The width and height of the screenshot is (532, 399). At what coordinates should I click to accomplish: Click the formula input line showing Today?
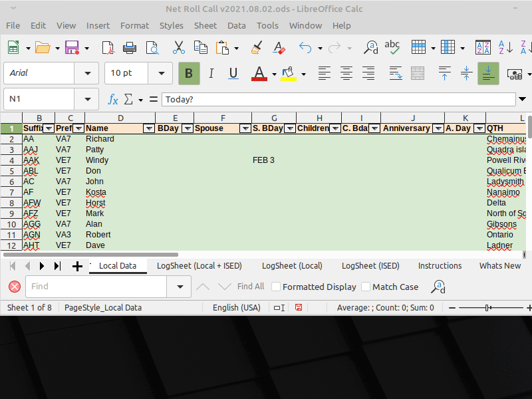338,99
